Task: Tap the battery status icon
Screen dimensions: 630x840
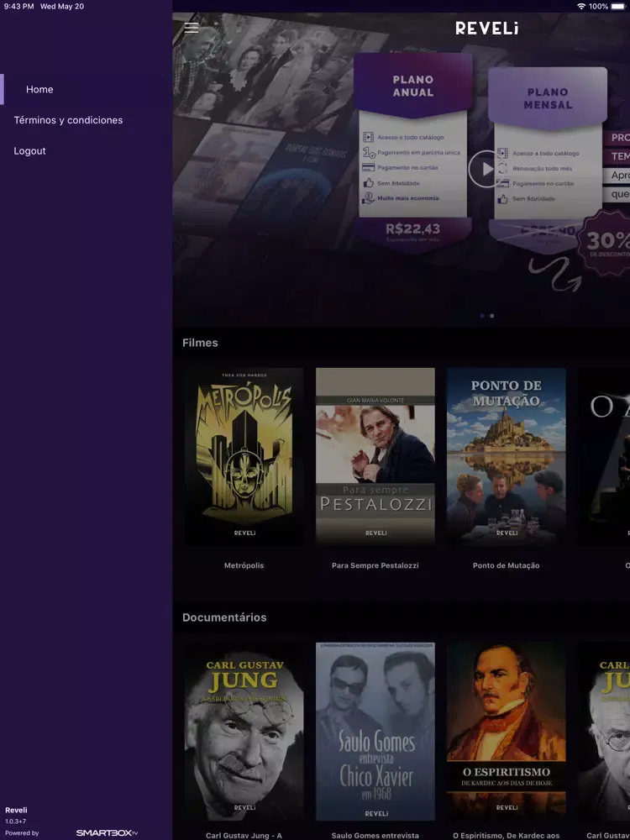Action: tap(618, 7)
